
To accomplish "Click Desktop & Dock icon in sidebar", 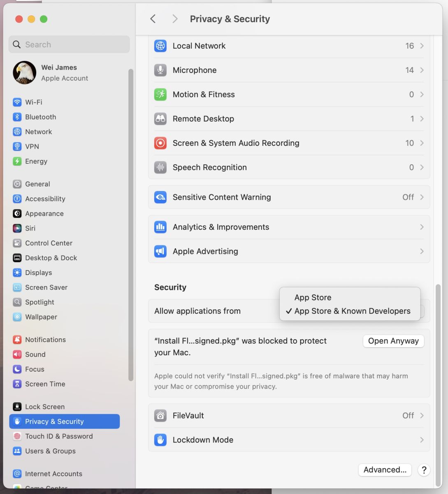I will [x=17, y=258].
